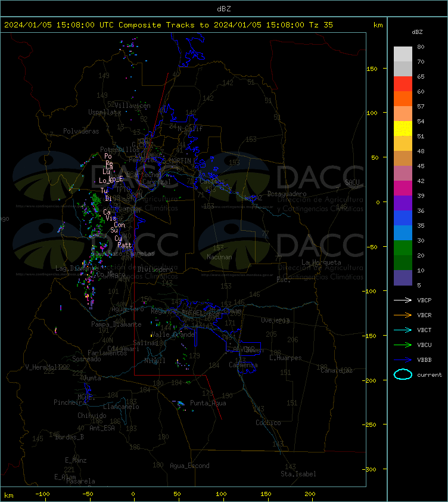
Task: Click the 'Pasarela' place label
Action: click(80, 481)
